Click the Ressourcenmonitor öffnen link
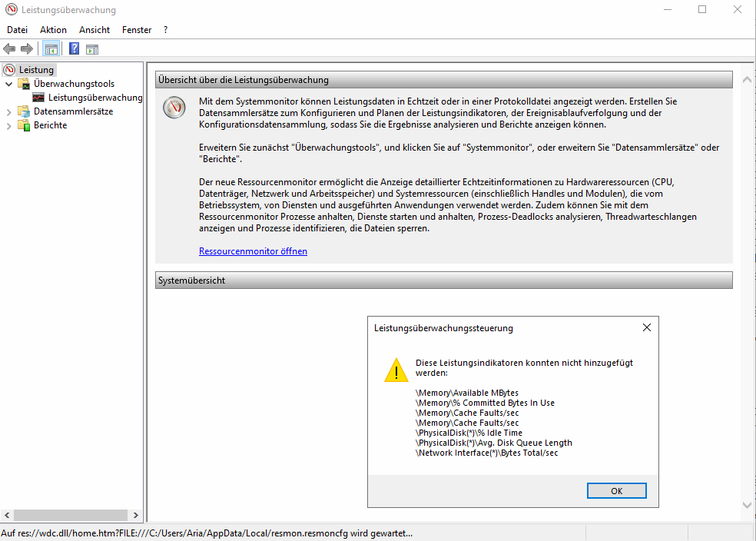Image resolution: width=756 pixels, height=541 pixels. point(253,251)
